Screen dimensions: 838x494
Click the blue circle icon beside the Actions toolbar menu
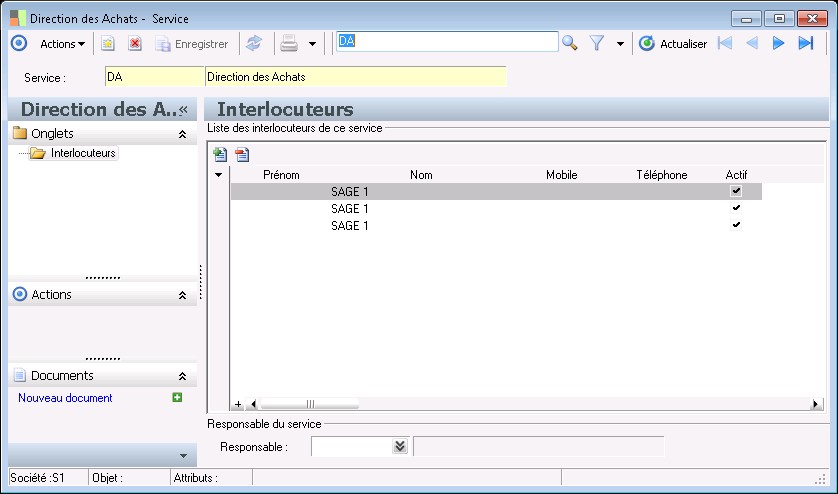click(x=19, y=43)
